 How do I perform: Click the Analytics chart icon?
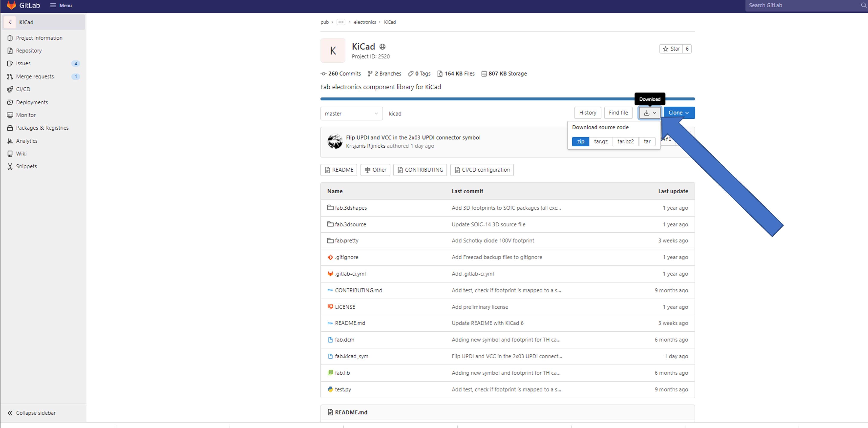(10, 141)
